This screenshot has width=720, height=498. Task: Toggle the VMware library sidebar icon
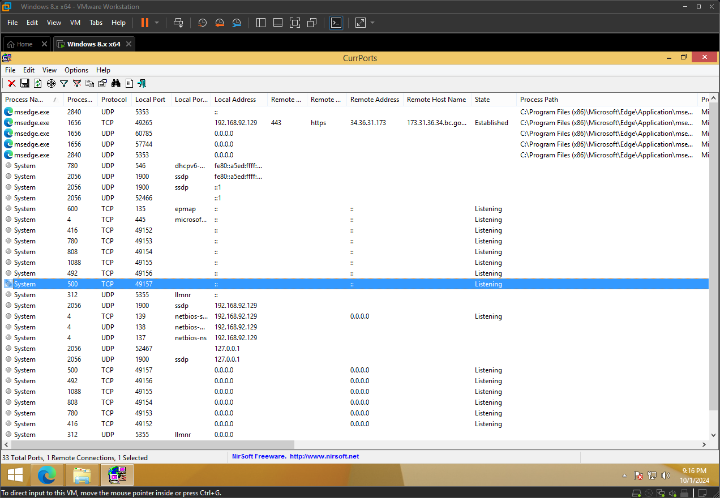pyautogui.click(x=261, y=22)
